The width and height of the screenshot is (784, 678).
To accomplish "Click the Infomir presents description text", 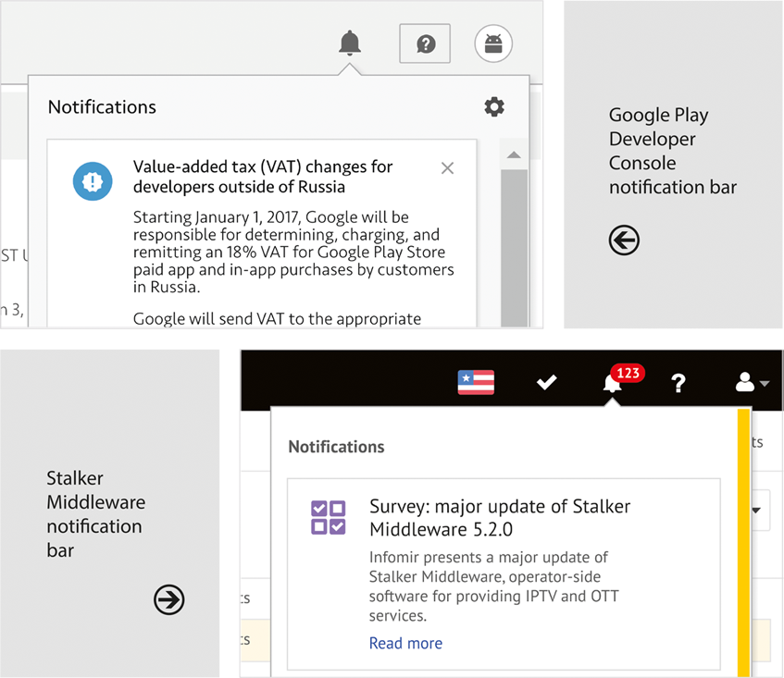I will [494, 586].
